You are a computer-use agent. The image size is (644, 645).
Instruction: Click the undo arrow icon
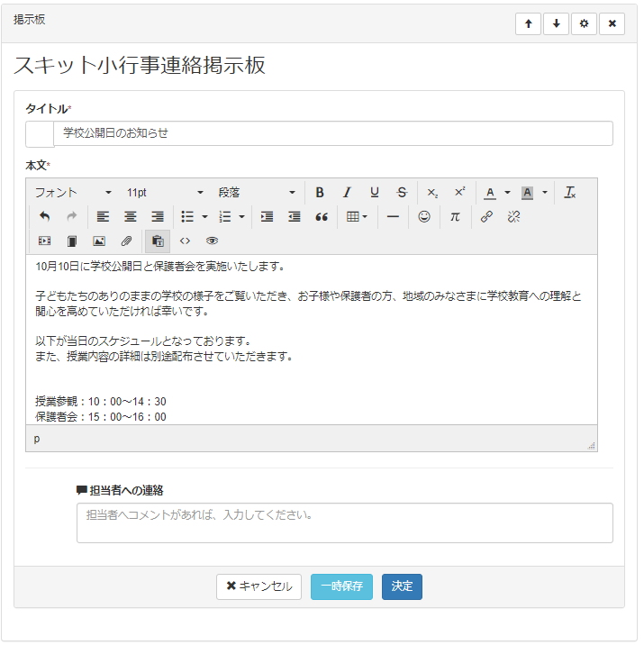(x=45, y=217)
